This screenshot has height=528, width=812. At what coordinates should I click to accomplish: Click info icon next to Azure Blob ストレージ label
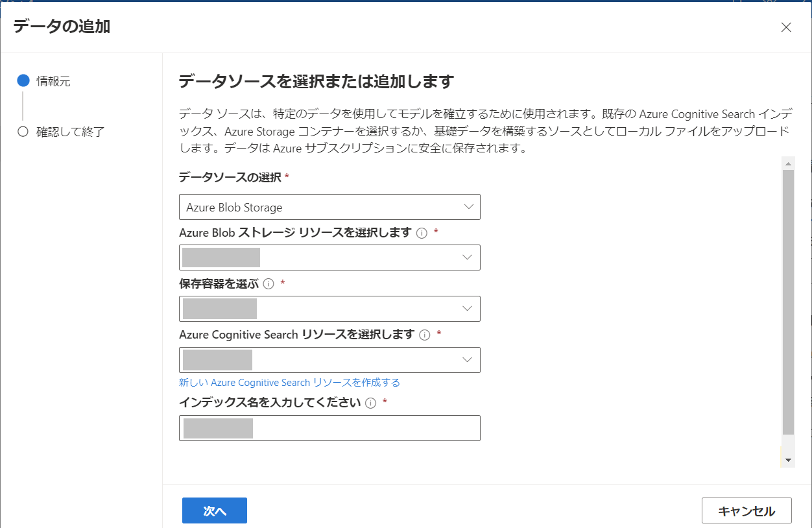422,234
